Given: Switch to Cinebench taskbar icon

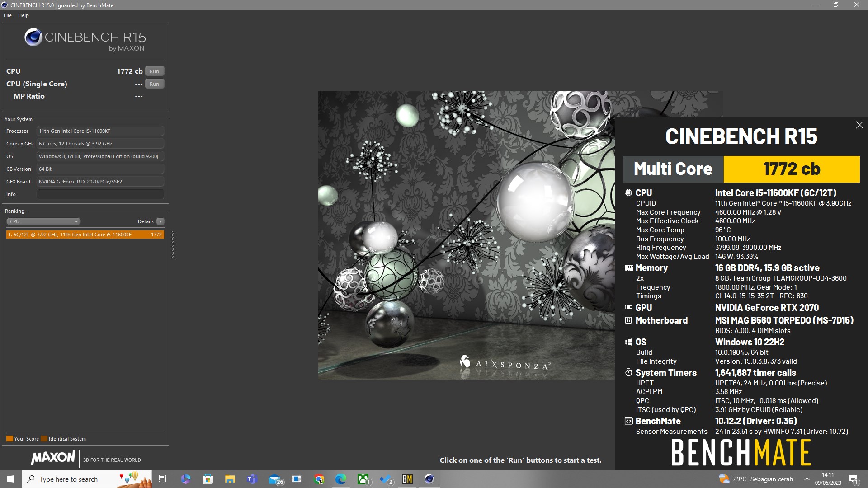Looking at the screenshot, I should click(x=429, y=479).
